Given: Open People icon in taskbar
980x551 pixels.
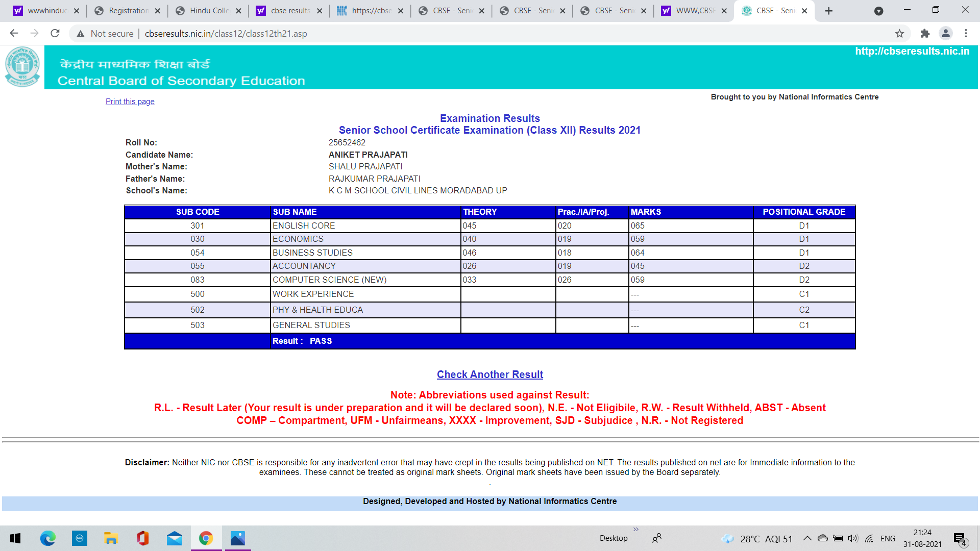Looking at the screenshot, I should click(x=657, y=538).
